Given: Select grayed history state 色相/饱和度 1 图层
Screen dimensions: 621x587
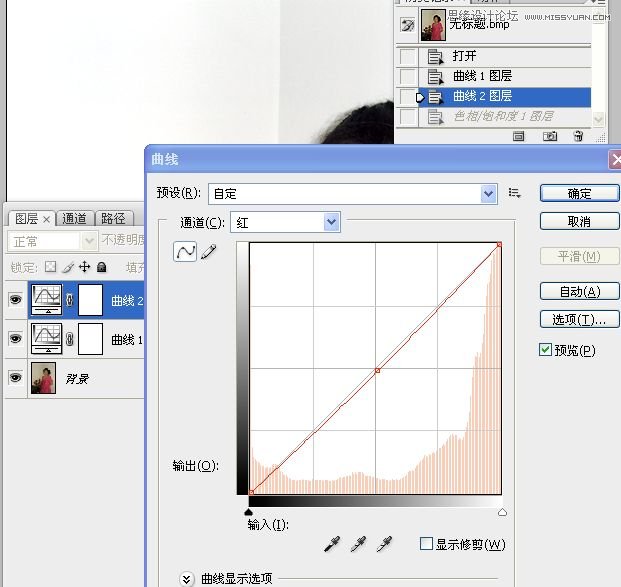Looking at the screenshot, I should click(505, 116).
